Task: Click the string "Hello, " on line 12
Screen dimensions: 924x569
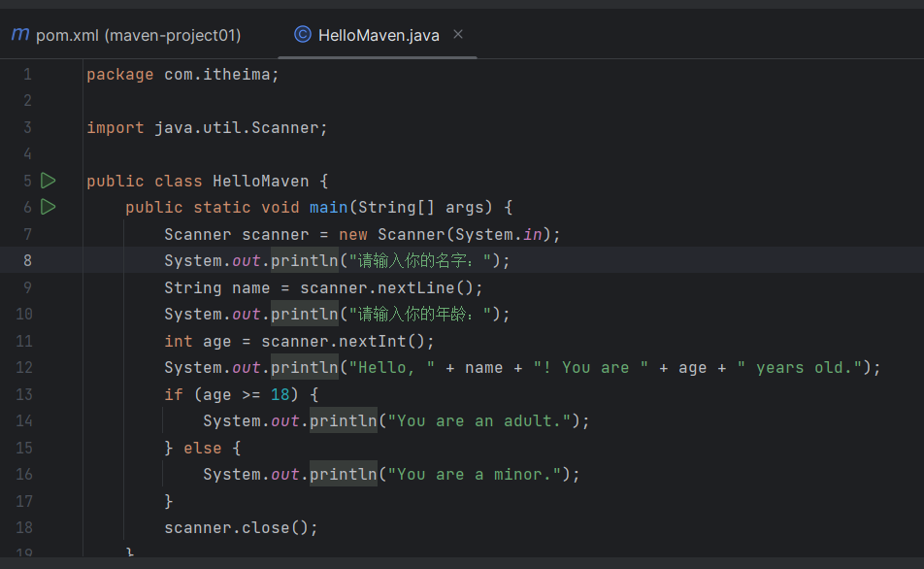Action: (x=392, y=368)
